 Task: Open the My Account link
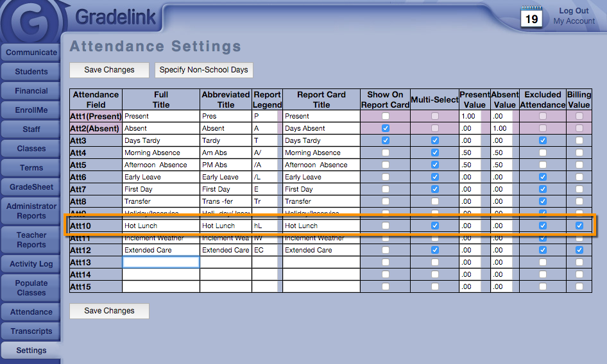[x=574, y=21]
